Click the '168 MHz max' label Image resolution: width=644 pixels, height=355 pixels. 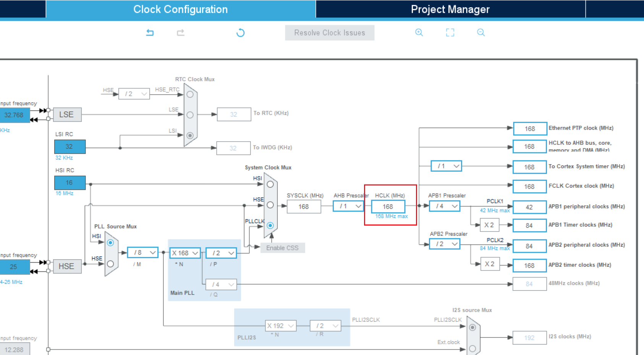pos(392,216)
